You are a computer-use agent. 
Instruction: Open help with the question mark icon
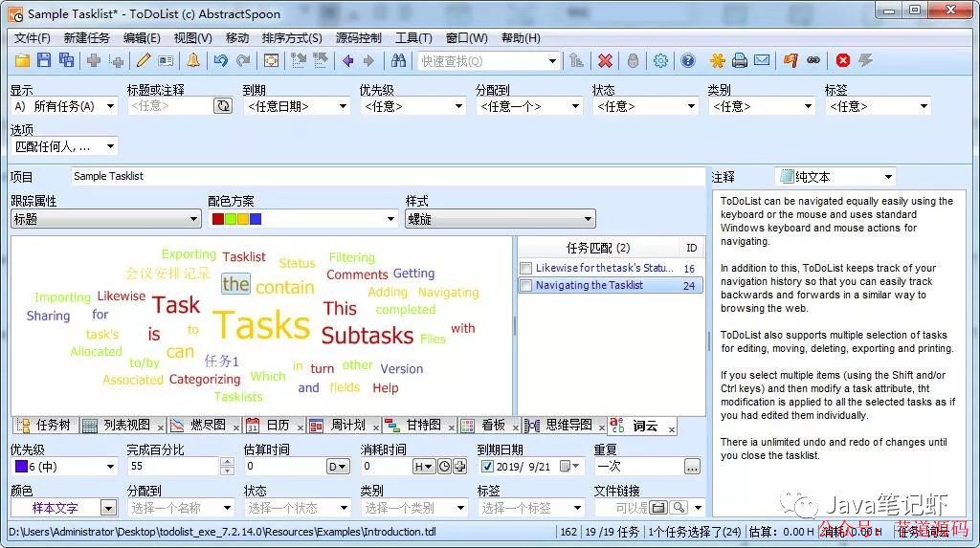coord(688,60)
